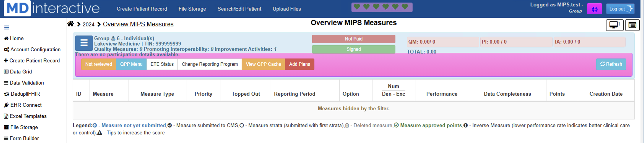Click the 'TOTAL: 0.00' score text
This screenshot has height=143, width=644.
421,52
